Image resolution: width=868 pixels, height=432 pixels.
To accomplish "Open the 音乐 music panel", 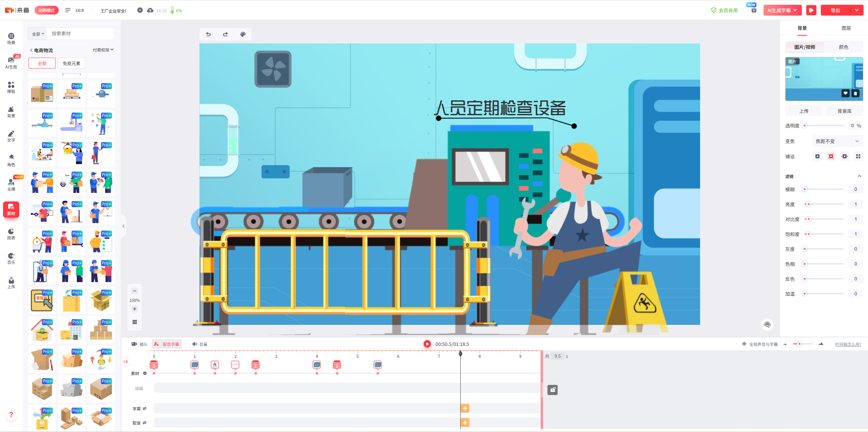I will tap(11, 258).
